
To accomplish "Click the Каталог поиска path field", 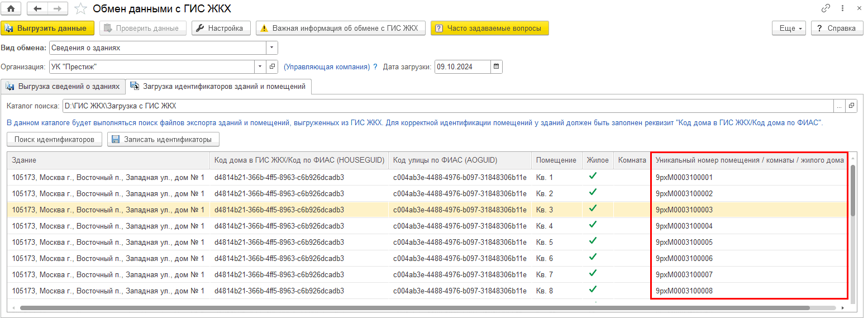I will click(x=447, y=105).
